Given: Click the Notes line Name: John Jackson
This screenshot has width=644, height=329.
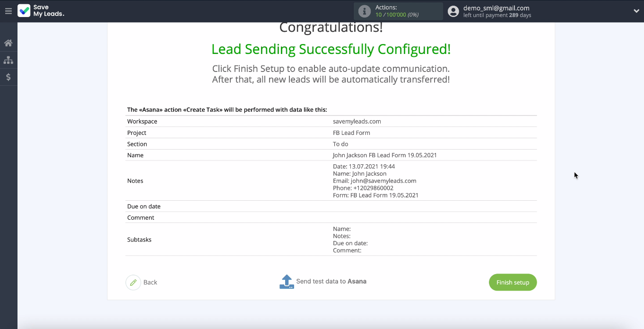Looking at the screenshot, I should click(359, 174).
